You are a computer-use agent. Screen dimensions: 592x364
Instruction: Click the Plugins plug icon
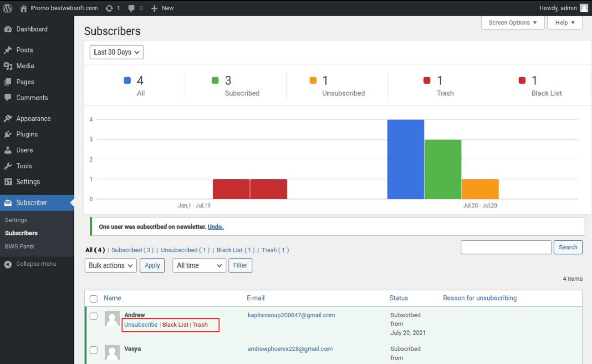[x=8, y=134]
